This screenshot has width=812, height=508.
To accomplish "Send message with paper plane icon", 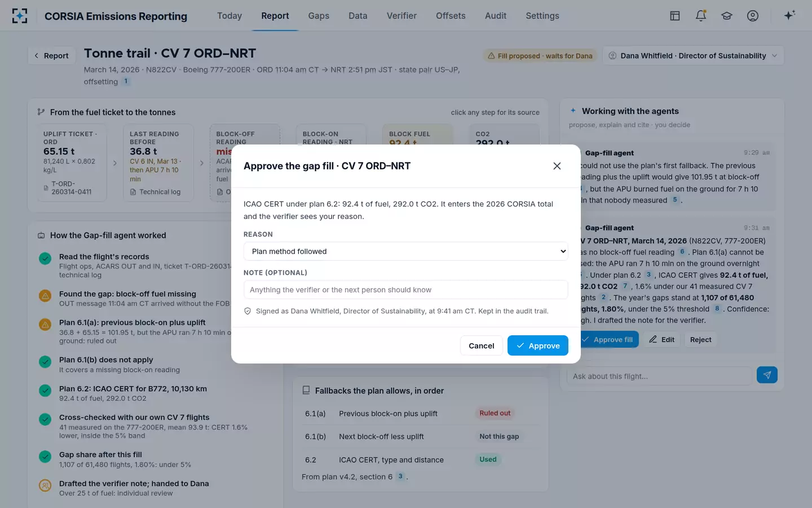I will click(767, 375).
